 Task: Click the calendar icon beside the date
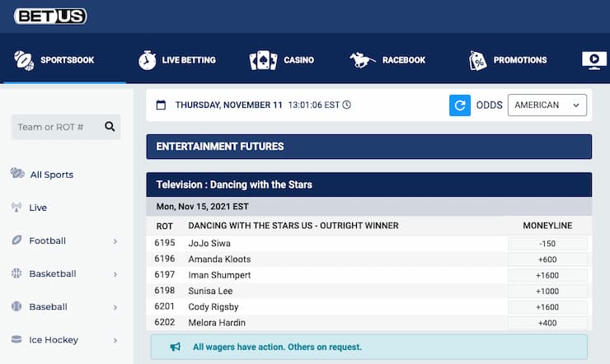161,105
